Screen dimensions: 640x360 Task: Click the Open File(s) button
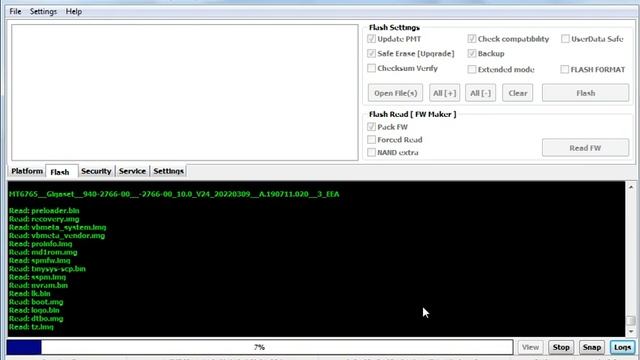click(396, 93)
